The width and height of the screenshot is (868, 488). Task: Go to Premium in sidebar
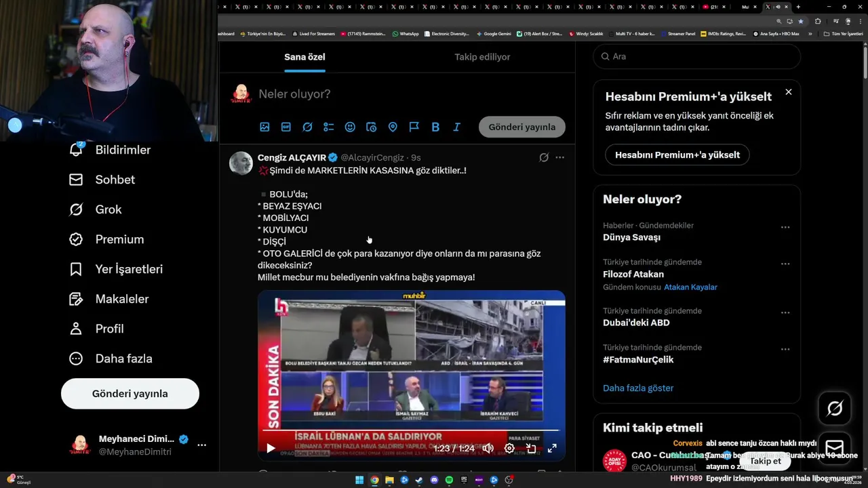coord(106,239)
